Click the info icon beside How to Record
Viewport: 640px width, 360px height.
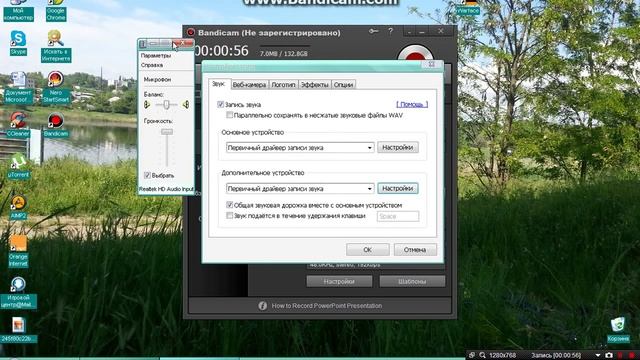click(262, 306)
